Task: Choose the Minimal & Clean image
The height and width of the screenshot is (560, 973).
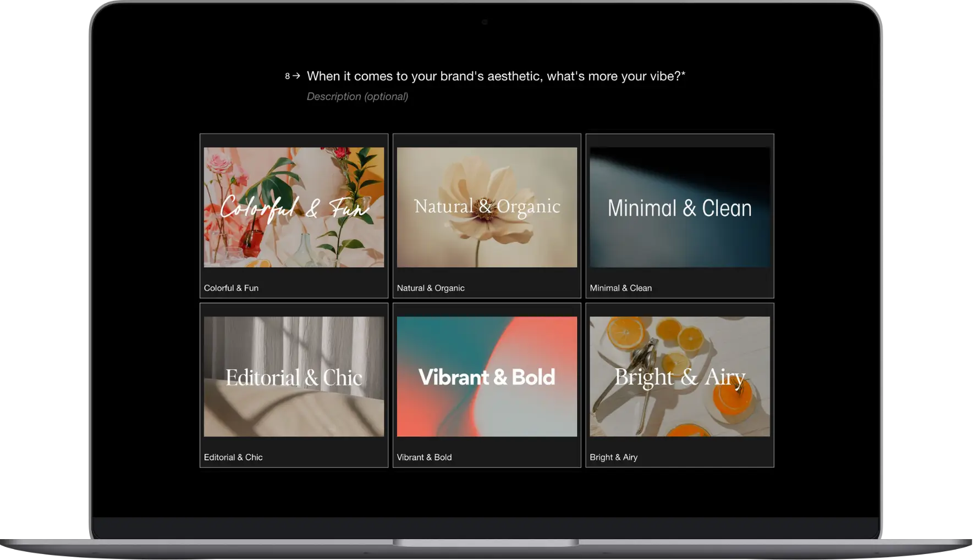Action: point(680,207)
